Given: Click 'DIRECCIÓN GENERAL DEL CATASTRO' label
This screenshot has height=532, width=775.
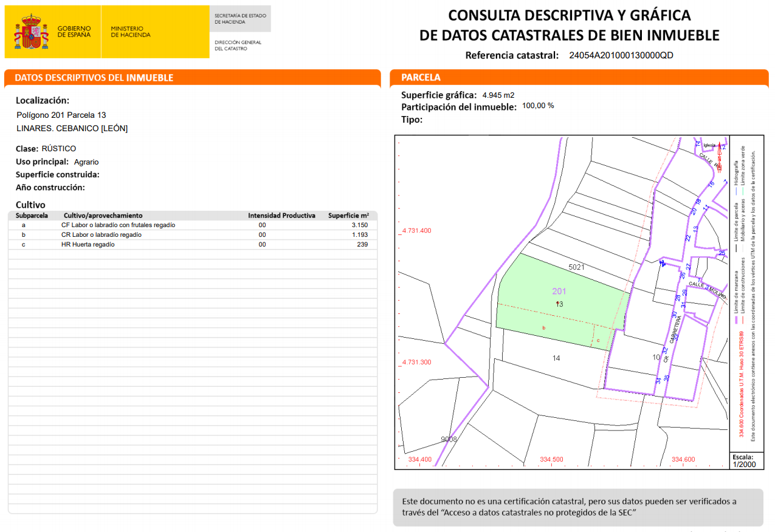Looking at the screenshot, I should coord(238,46).
